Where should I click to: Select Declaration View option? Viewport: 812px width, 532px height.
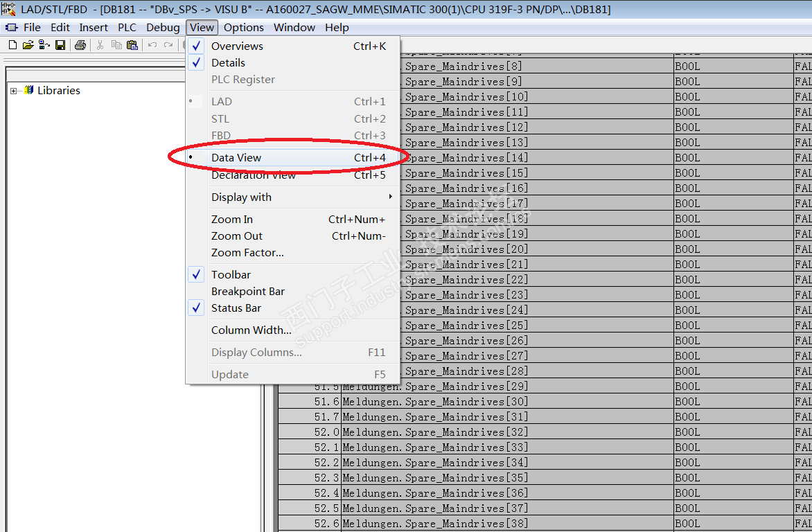(294, 175)
